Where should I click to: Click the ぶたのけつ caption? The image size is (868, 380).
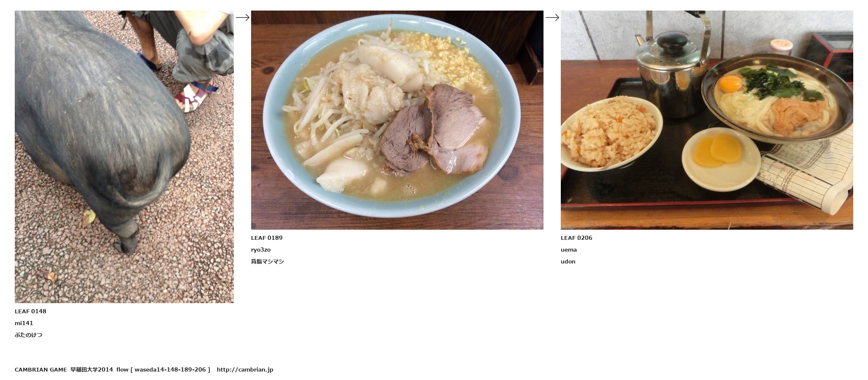(28, 335)
